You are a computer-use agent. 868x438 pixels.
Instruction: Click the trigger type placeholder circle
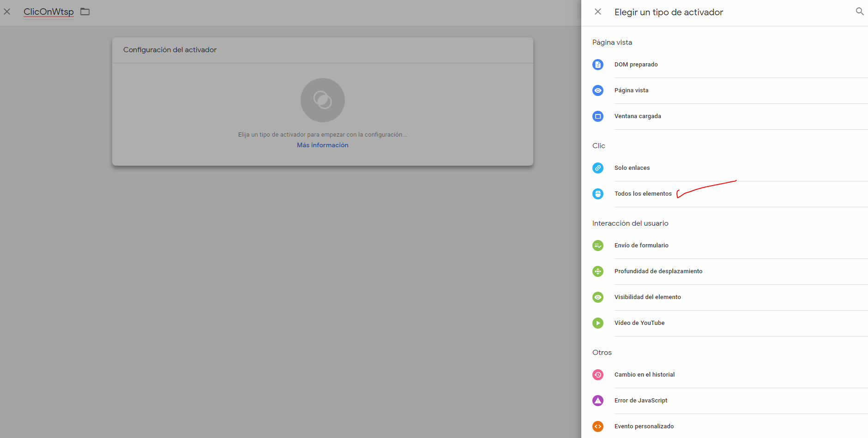pos(322,100)
